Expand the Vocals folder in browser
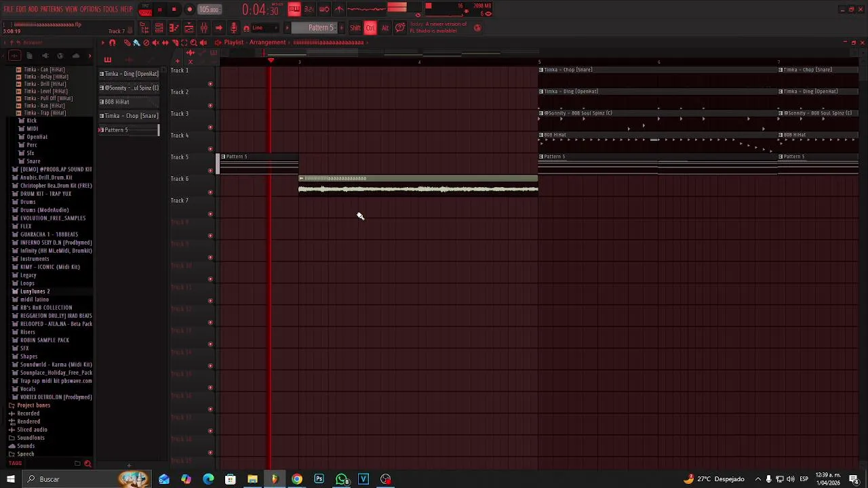This screenshot has height=488, width=868. [x=28, y=389]
